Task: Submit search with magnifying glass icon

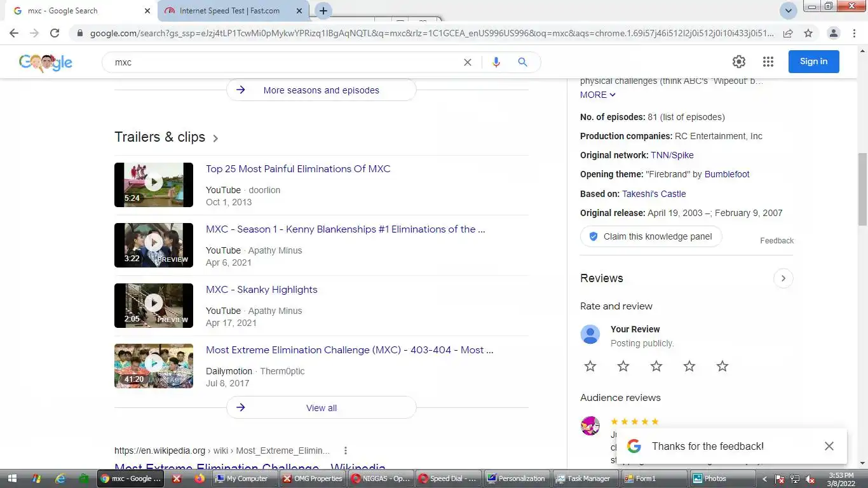Action: coord(522,62)
